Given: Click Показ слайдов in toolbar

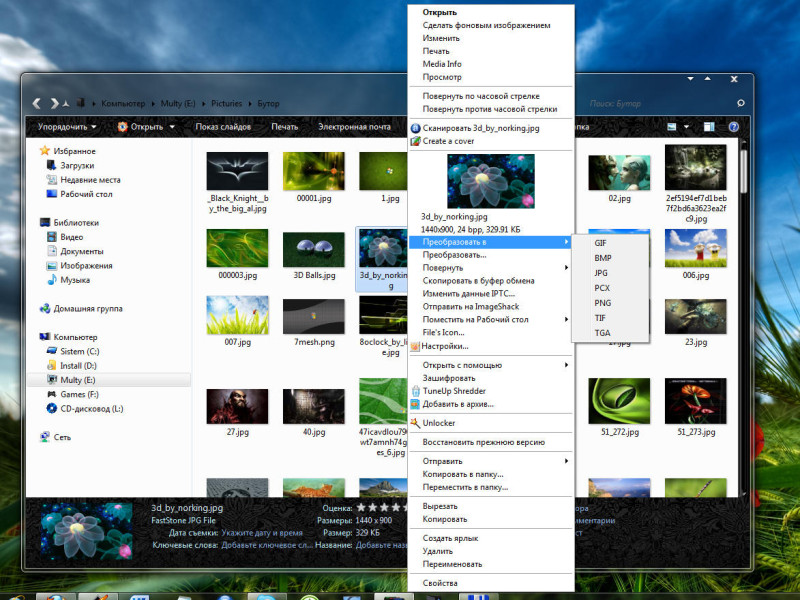Looking at the screenshot, I should coord(223,127).
